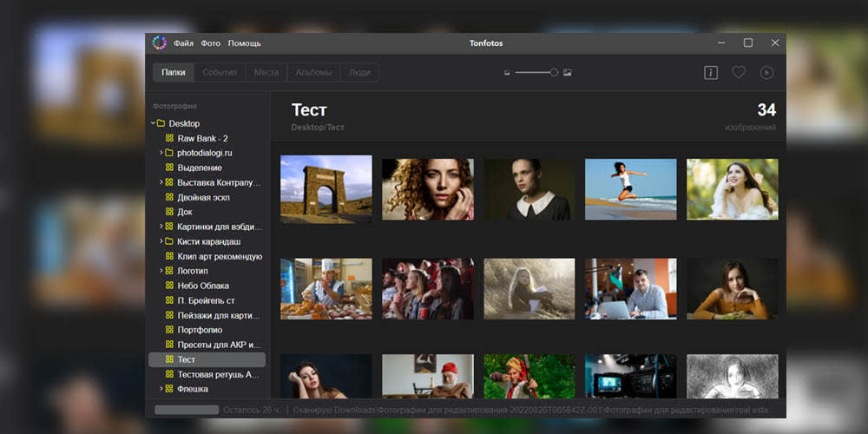The image size is (868, 434).
Task: Adjust the thumbnail size slider handle
Action: (554, 73)
